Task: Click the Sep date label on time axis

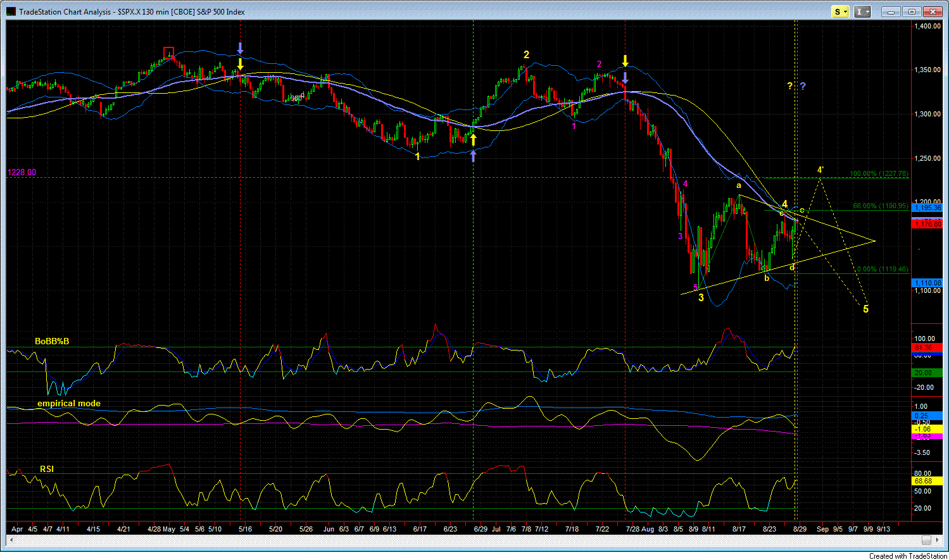Action: tap(822, 528)
